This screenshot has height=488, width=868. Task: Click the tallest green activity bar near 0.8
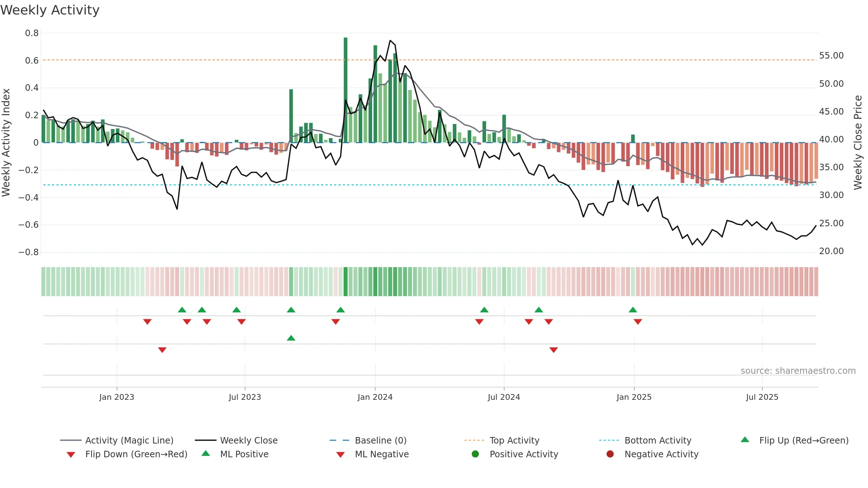coord(345,90)
